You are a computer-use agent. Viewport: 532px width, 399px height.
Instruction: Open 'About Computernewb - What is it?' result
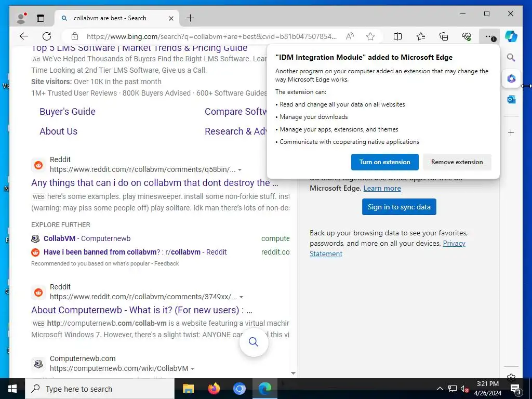click(x=142, y=310)
